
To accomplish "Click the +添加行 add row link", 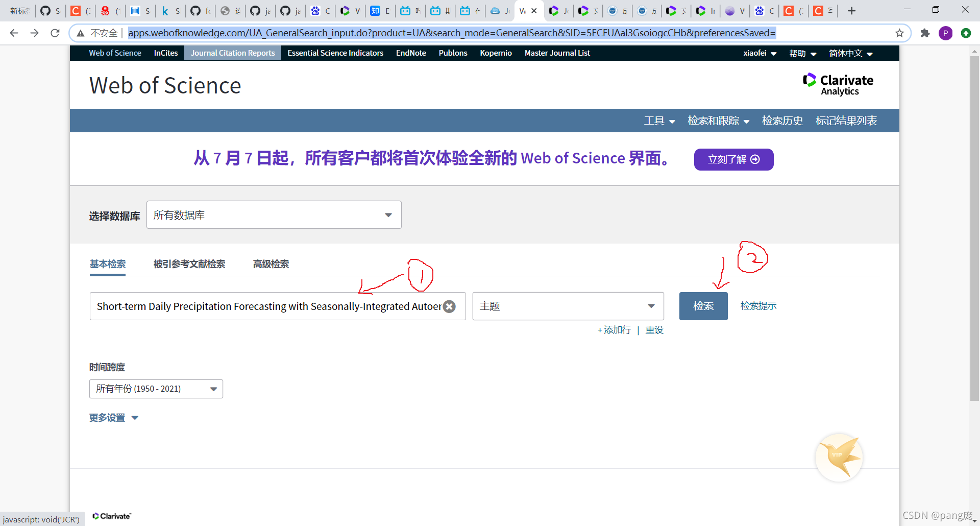I will (615, 330).
